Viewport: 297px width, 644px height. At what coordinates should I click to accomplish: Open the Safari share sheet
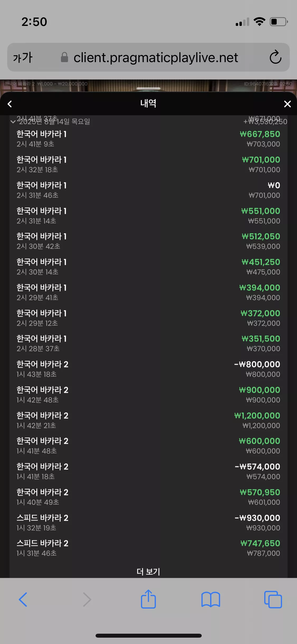(x=148, y=599)
